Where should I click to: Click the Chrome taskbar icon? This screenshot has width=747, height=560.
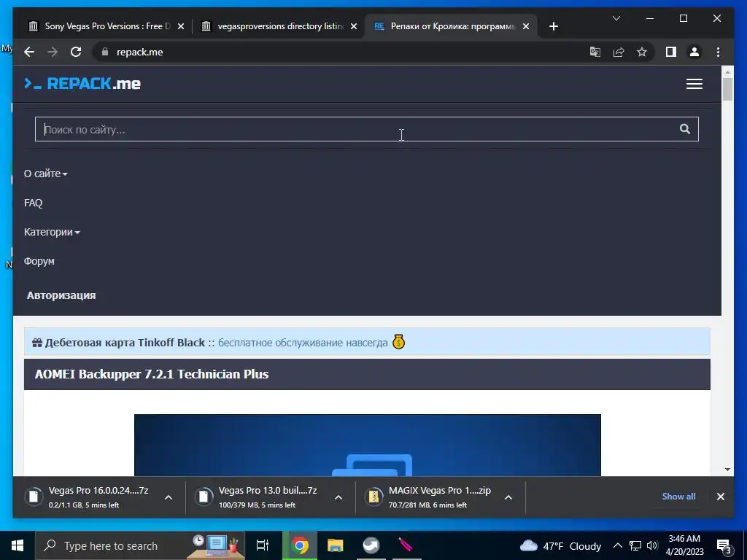pos(300,545)
